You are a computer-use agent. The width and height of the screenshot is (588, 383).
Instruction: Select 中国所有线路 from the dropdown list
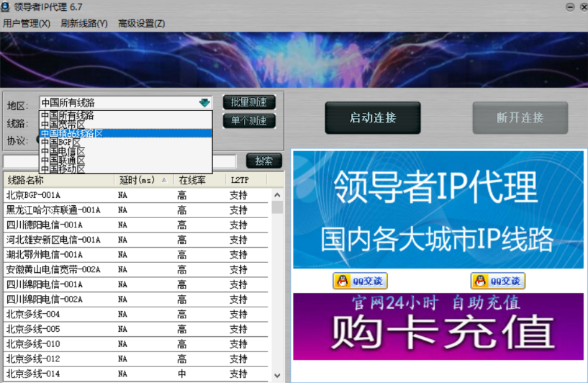(x=68, y=115)
